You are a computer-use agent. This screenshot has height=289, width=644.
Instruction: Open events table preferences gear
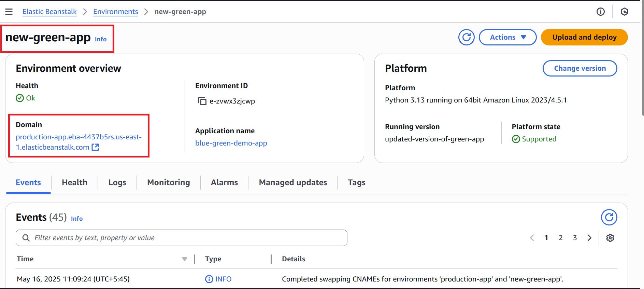click(x=610, y=238)
